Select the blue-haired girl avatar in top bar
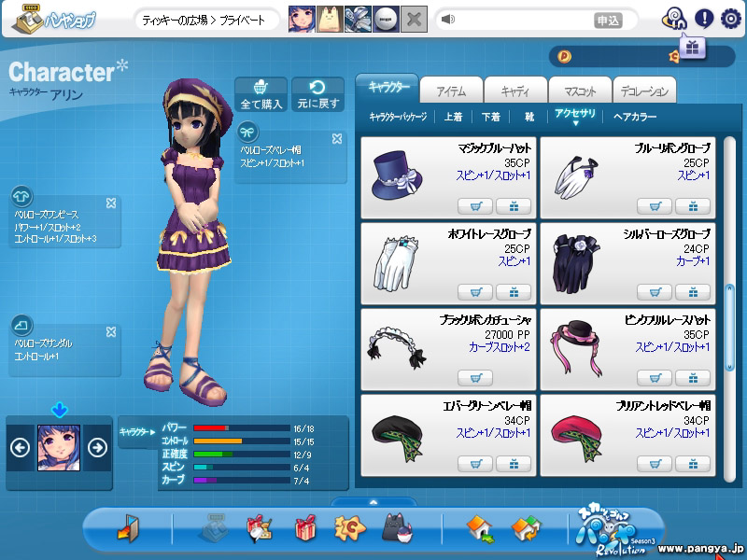The image size is (747, 560). pyautogui.click(x=302, y=19)
